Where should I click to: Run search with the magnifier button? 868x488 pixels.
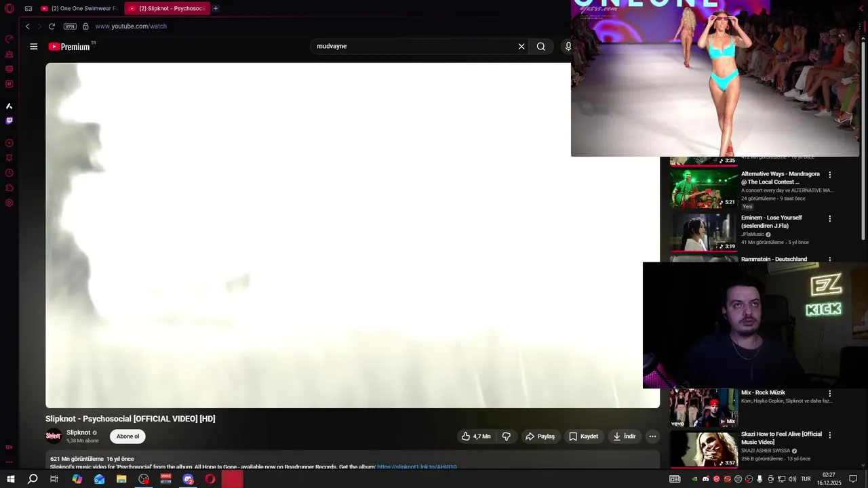[x=541, y=47]
